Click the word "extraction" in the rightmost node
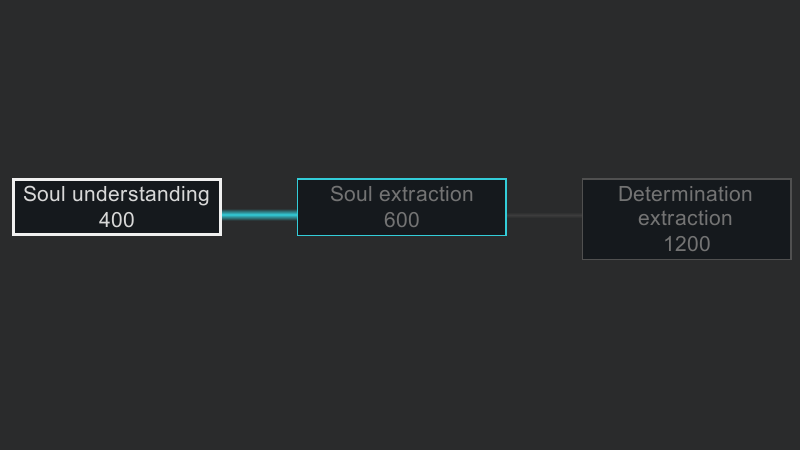800x450 pixels. pos(685,218)
